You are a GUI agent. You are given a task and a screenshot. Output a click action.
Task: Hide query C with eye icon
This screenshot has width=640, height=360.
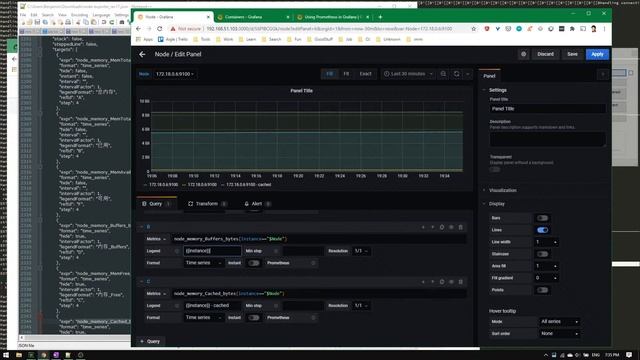(x=451, y=282)
